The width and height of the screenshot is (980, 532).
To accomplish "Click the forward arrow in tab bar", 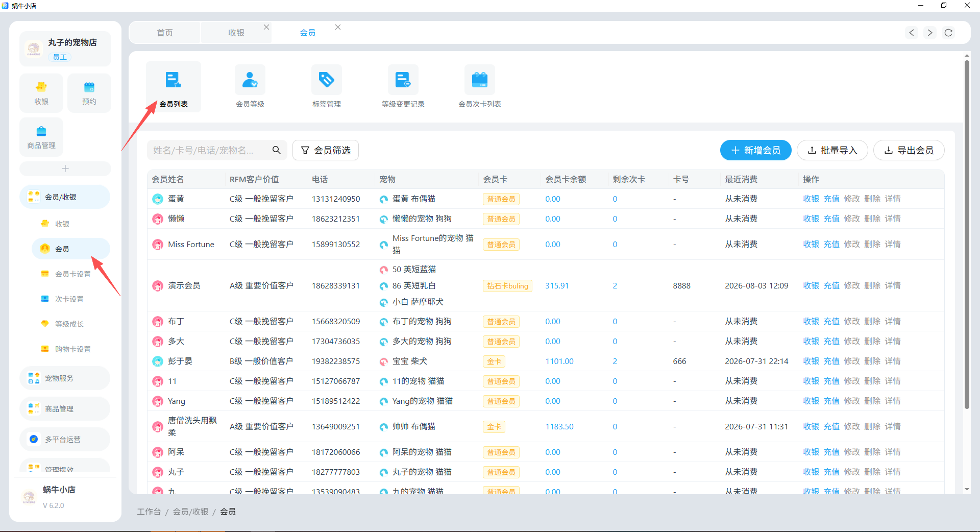I will [930, 33].
